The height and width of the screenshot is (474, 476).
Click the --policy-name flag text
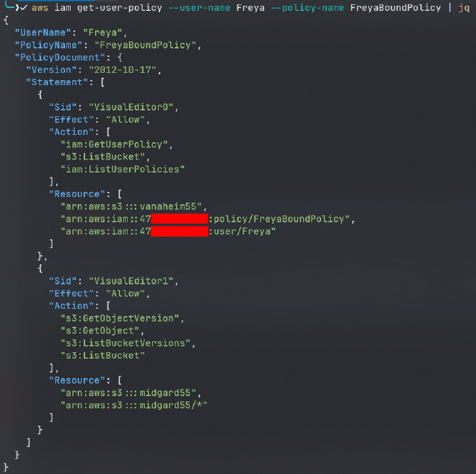click(307, 8)
